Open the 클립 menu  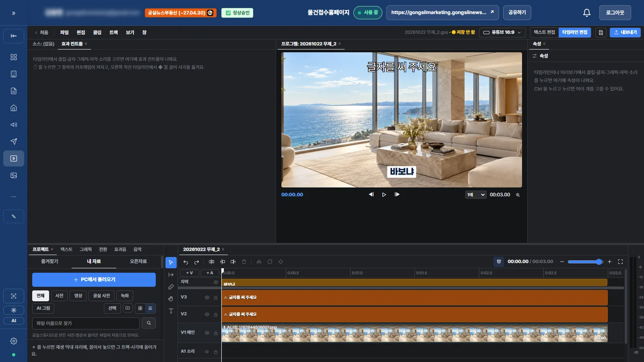pyautogui.click(x=97, y=33)
